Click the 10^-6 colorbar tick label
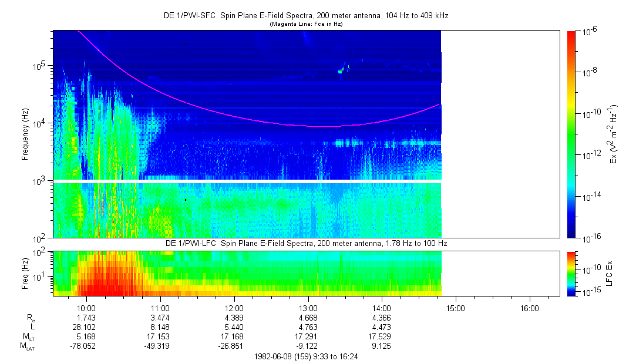Screen dimensions: 636x364 [x=590, y=32]
